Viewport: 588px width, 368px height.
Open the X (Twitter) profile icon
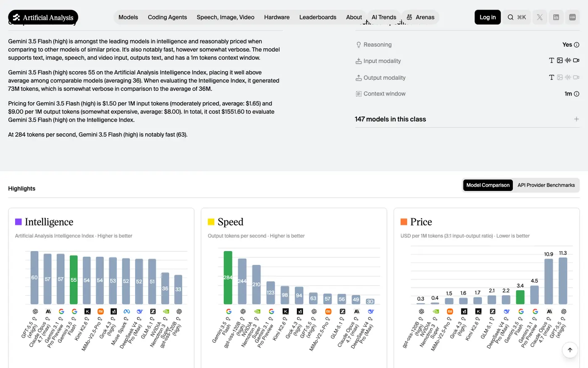pos(540,17)
